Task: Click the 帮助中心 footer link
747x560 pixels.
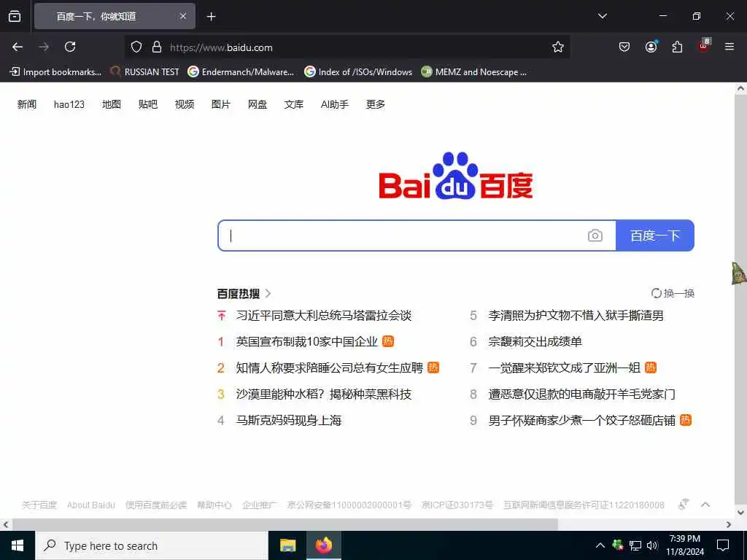Action: [214, 505]
